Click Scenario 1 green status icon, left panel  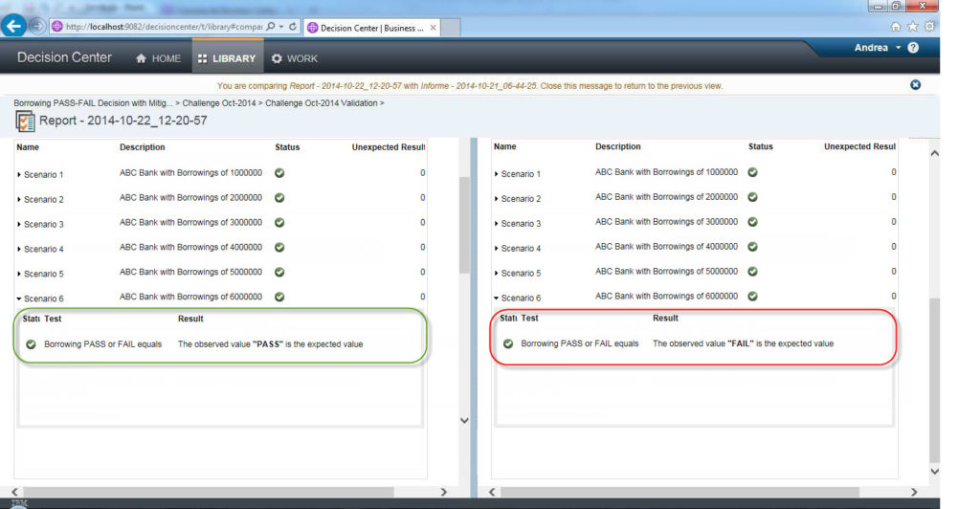pyautogui.click(x=279, y=173)
